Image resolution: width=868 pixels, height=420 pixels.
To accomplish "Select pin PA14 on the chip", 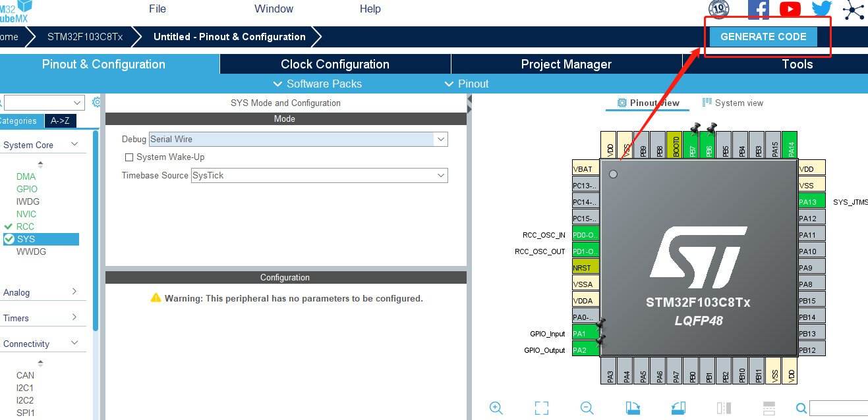I will 791,145.
